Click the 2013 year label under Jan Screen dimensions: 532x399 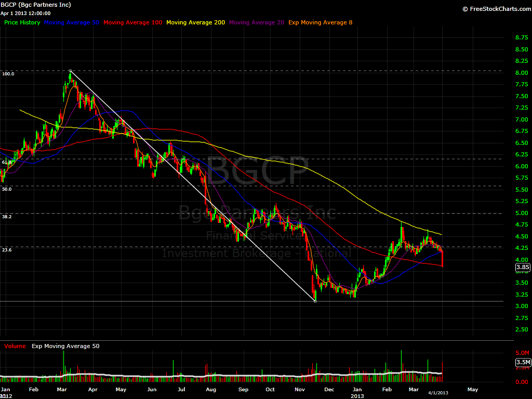pyautogui.click(x=357, y=396)
